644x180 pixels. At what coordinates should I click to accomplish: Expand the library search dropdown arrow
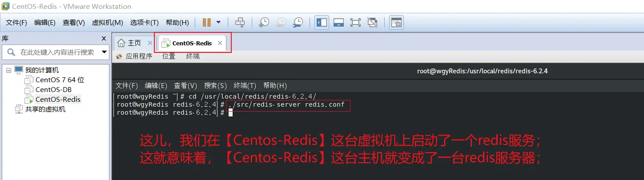coord(105,52)
